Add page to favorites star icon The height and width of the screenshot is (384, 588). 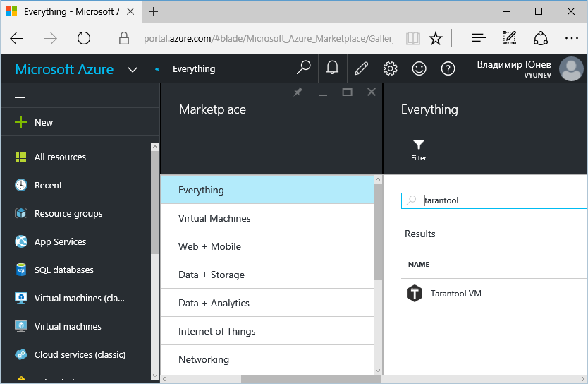pos(436,38)
